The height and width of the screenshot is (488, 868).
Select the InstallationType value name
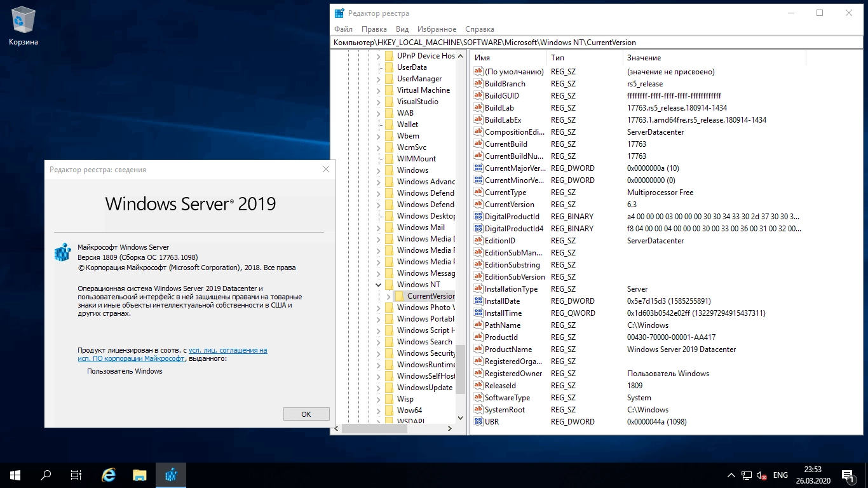[511, 289]
